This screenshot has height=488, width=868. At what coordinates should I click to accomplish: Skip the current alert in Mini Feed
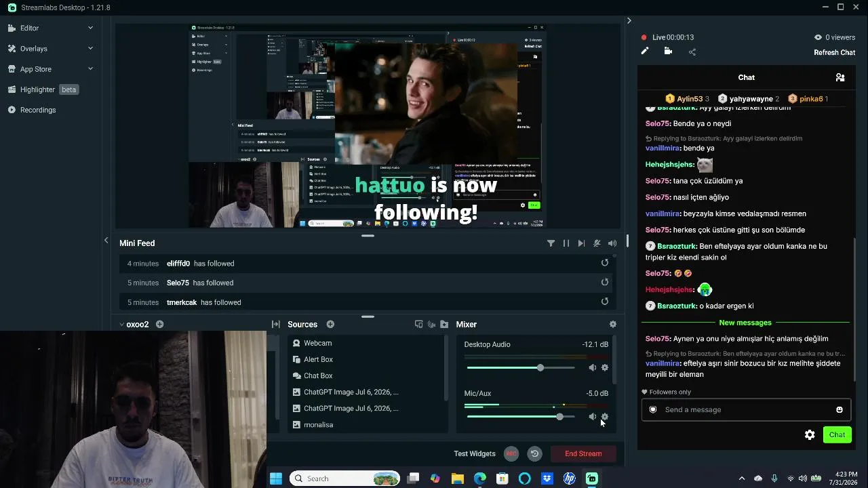581,243
